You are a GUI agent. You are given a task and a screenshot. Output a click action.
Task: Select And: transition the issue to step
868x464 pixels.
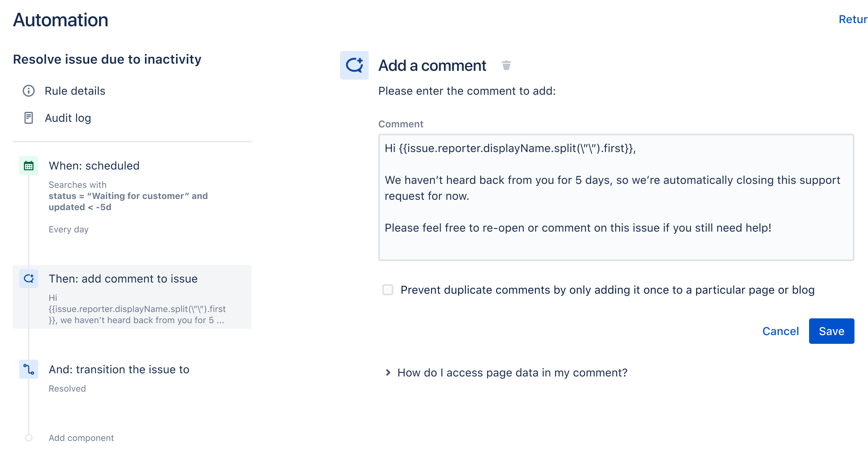[x=132, y=378]
